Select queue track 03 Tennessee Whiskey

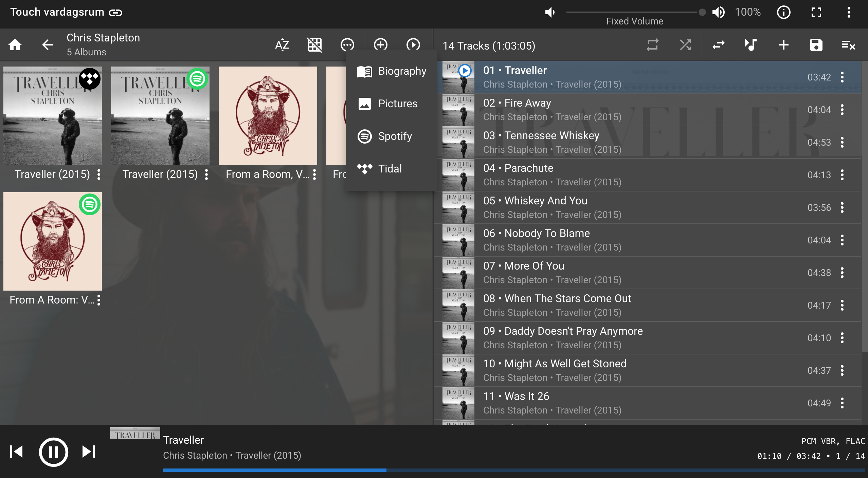[x=649, y=143]
